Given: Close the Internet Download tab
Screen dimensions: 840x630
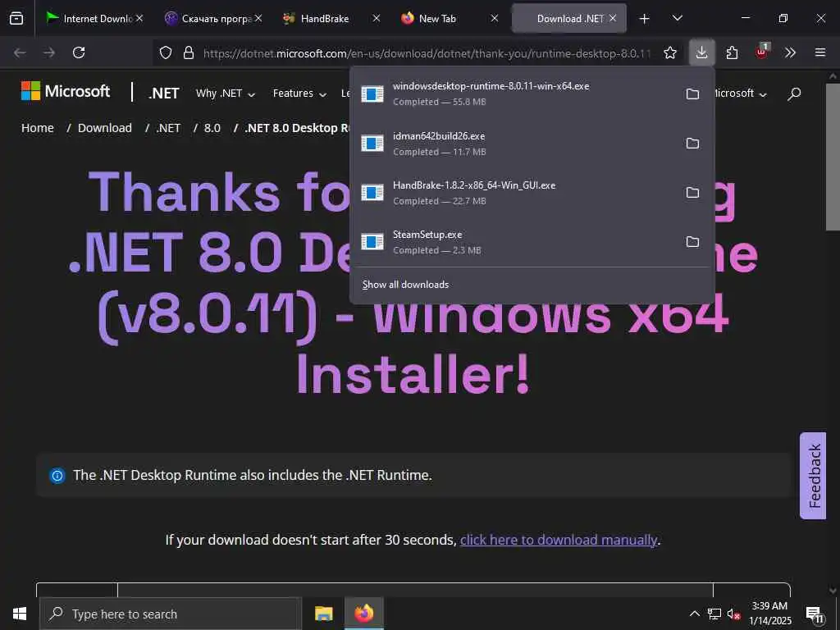Looking at the screenshot, I should point(139,18).
